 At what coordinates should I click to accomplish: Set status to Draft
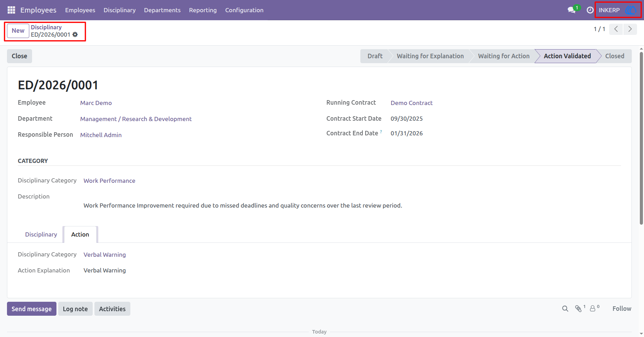click(375, 56)
